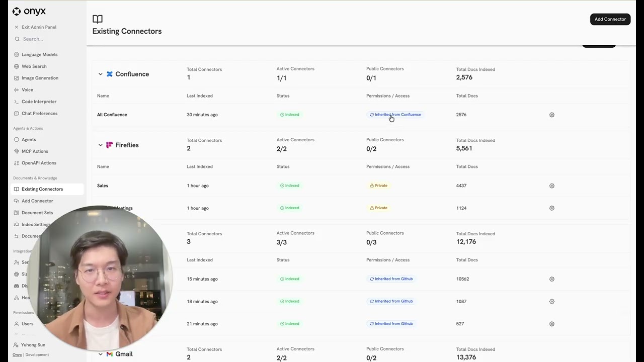The height and width of the screenshot is (362, 644).
Task: Click the Indexed status in the 10562-docs row
Action: tap(290, 279)
